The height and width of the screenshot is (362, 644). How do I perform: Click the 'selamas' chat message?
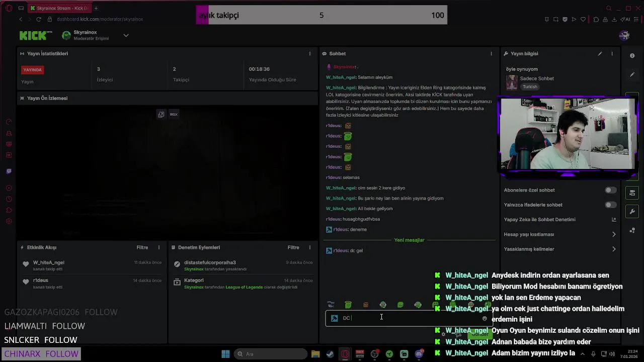click(x=351, y=177)
